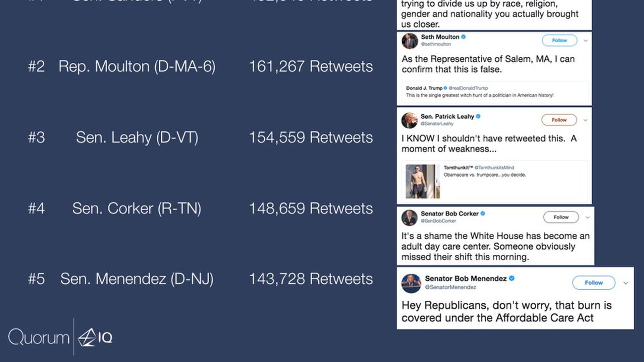Click Seth Moulton's verified badge

464,37
